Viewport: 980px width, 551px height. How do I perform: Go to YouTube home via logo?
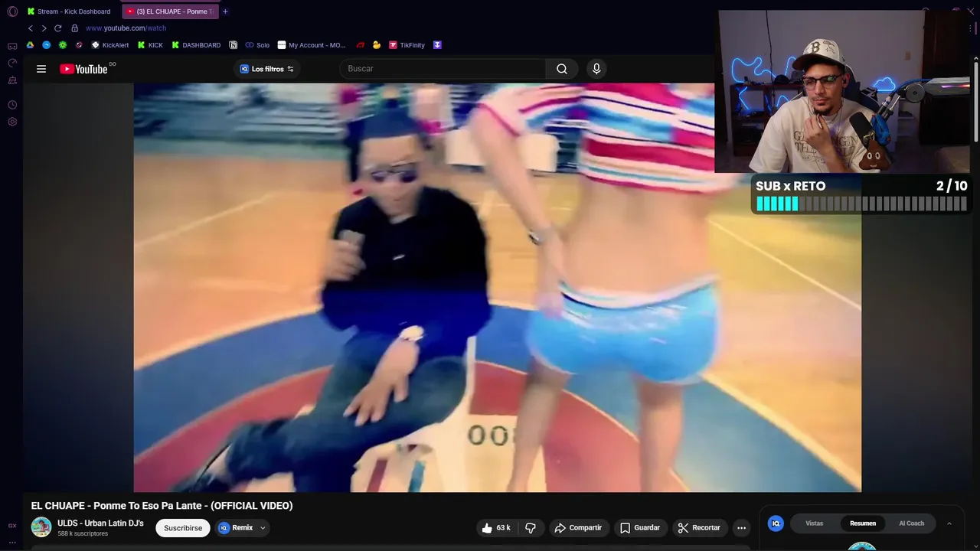coord(83,69)
